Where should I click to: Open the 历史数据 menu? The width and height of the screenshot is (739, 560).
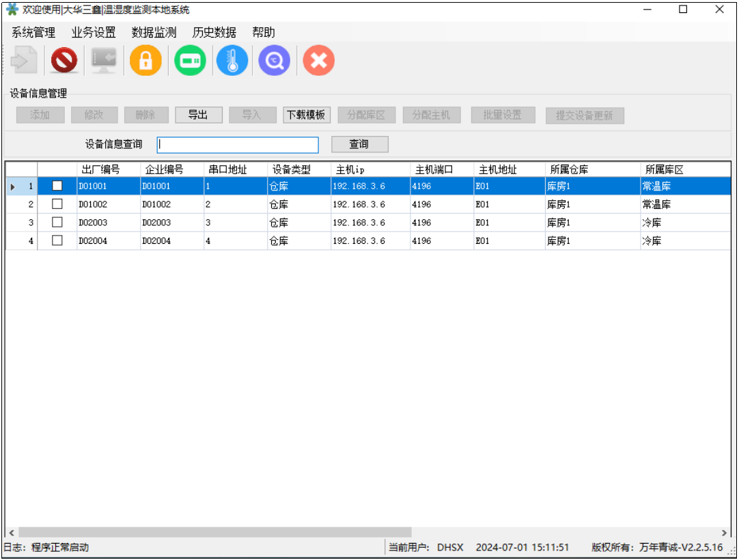point(214,33)
